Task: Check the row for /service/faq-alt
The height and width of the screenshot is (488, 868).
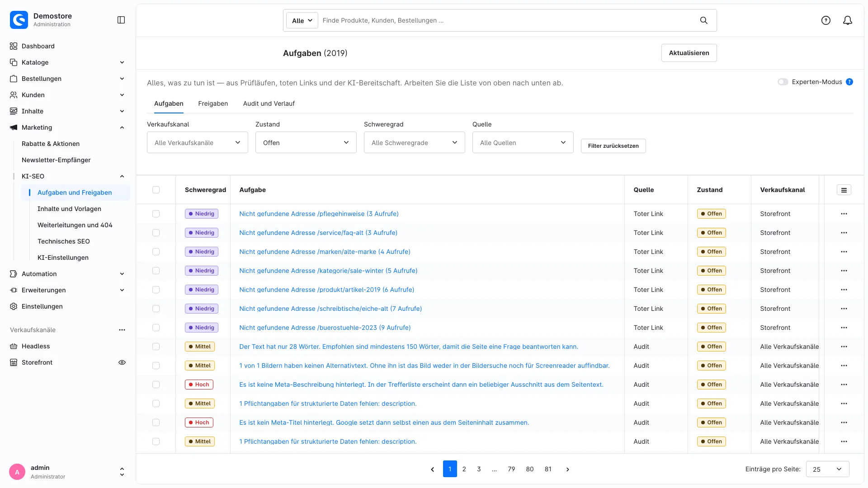Action: click(156, 233)
